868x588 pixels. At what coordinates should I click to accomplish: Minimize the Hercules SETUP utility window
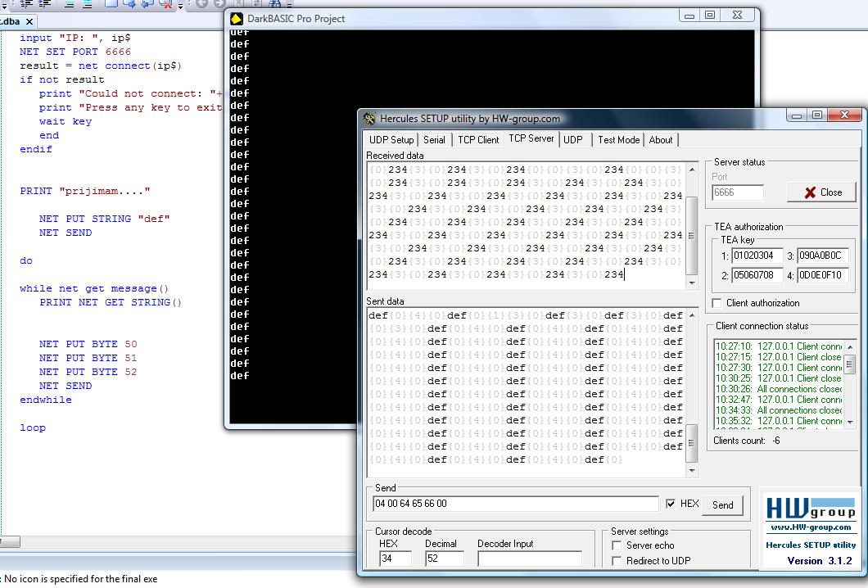(797, 115)
